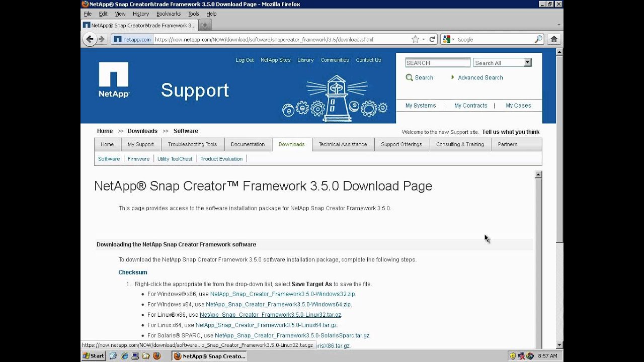Open the Tools menu
This screenshot has height=362, width=644.
pyautogui.click(x=194, y=14)
